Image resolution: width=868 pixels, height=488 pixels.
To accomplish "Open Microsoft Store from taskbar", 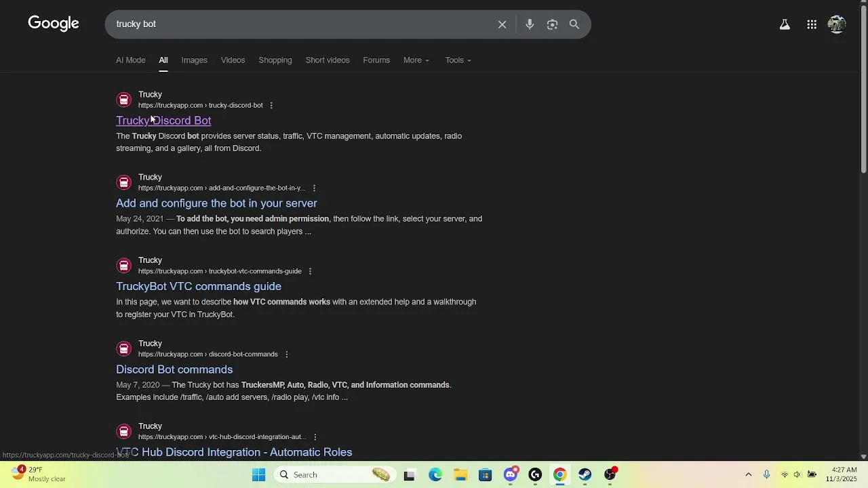I will coord(485,474).
